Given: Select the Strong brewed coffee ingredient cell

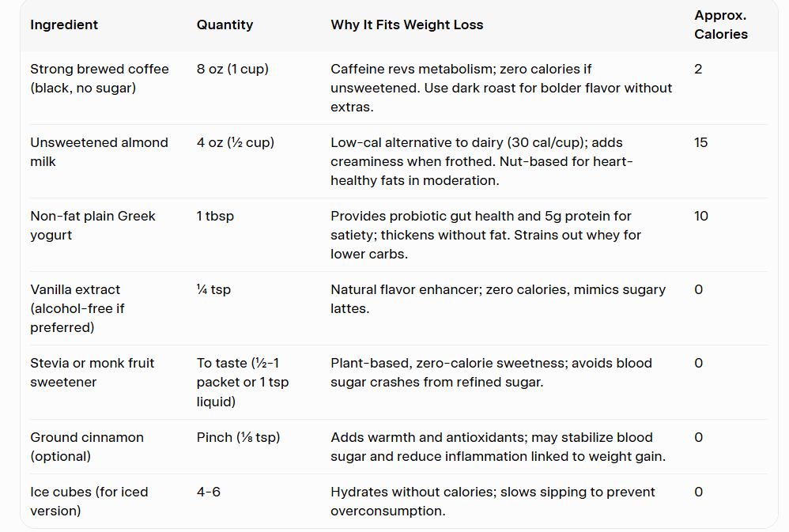Looking at the screenshot, I should (x=100, y=78).
